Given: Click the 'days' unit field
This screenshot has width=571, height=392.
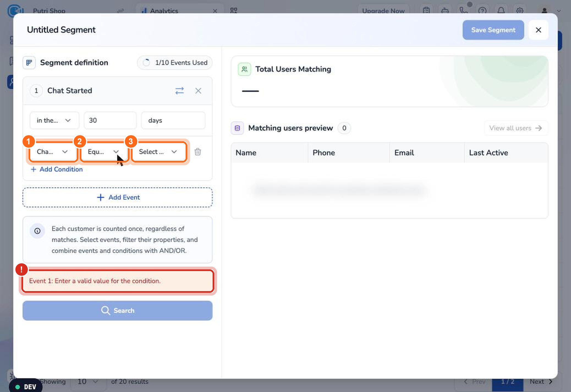Looking at the screenshot, I should pos(173,120).
